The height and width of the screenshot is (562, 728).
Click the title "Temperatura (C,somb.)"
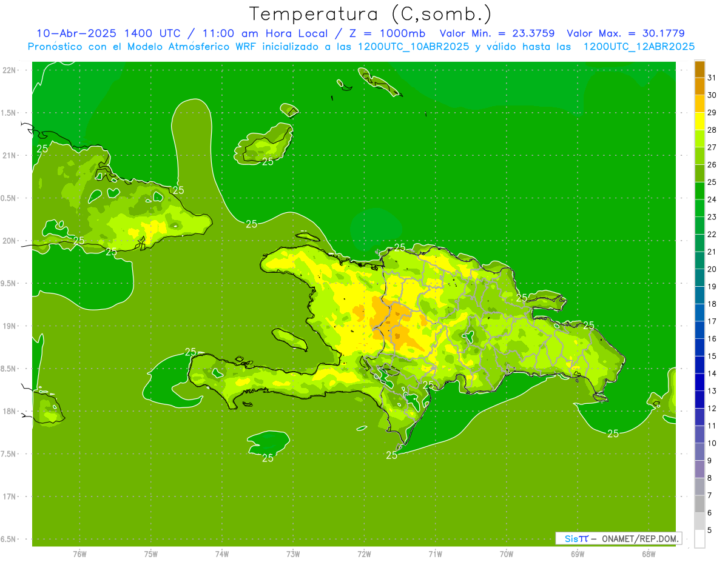371,14
